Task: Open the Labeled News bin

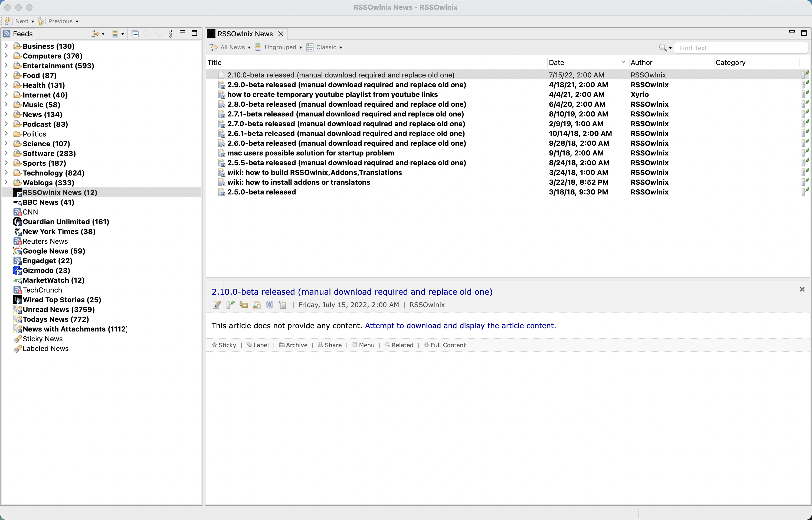Action: click(x=45, y=349)
